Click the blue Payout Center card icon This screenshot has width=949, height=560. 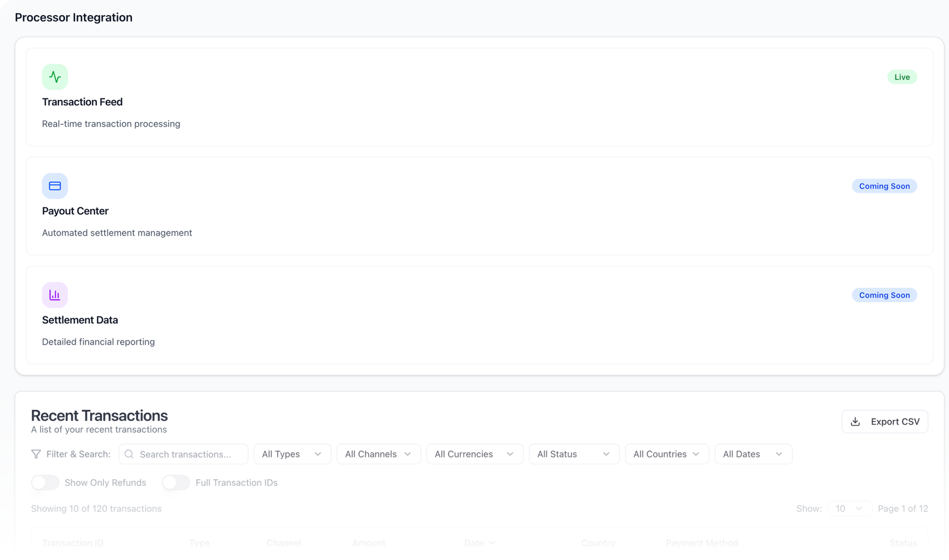tap(55, 186)
